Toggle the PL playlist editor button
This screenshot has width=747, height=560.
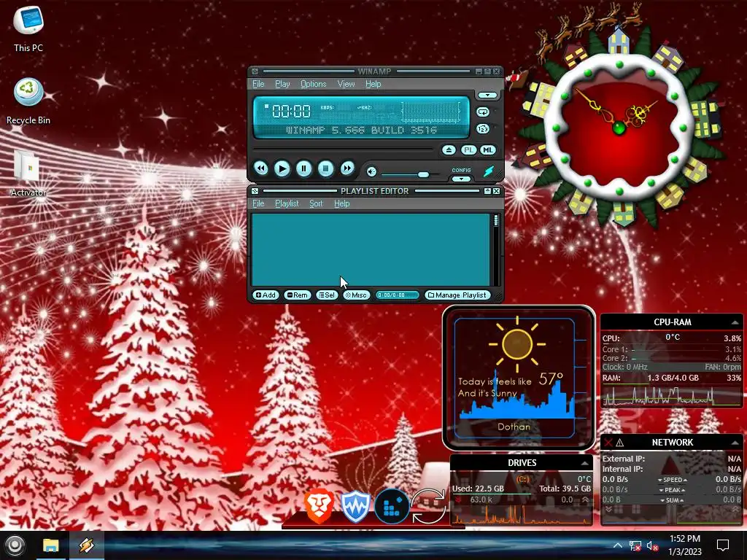pyautogui.click(x=468, y=150)
